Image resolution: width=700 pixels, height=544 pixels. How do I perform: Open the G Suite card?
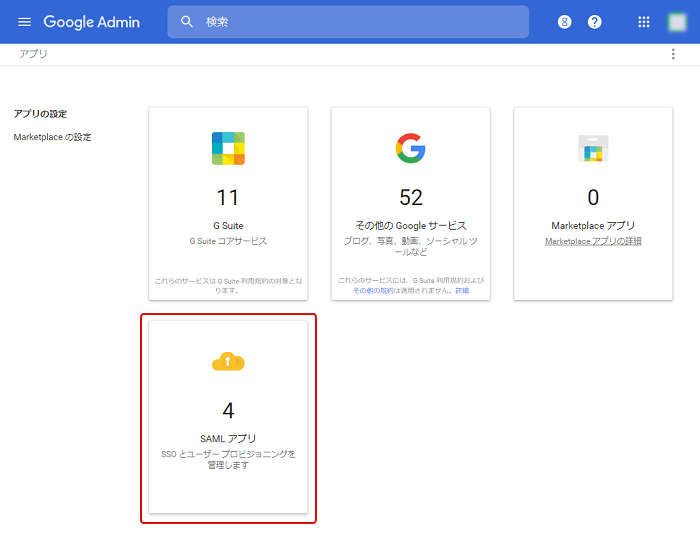click(228, 203)
